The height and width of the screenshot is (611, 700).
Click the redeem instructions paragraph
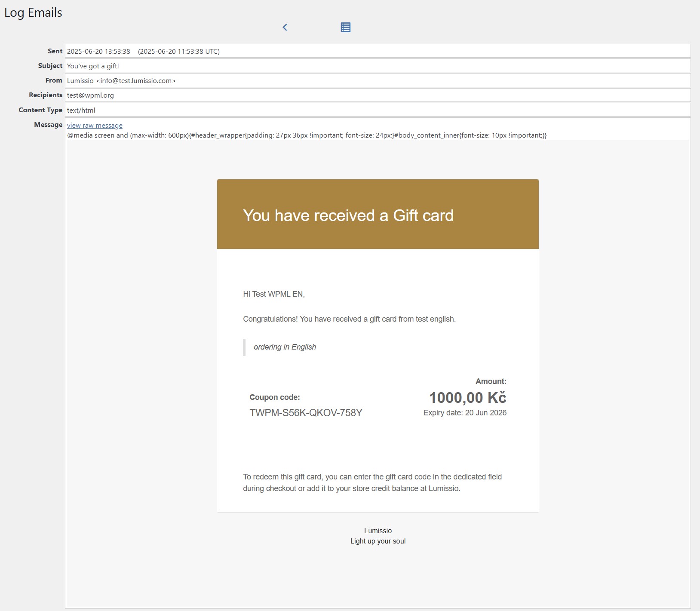[372, 482]
